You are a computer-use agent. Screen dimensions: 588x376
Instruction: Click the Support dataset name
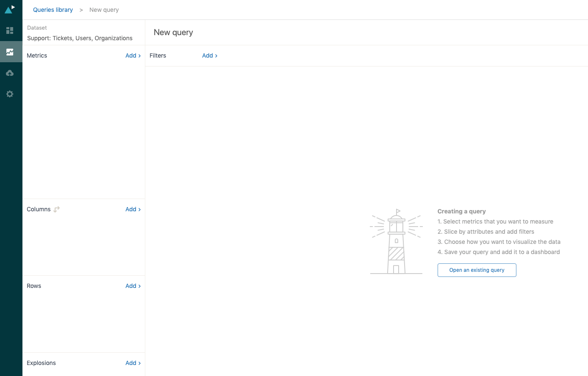click(x=80, y=38)
